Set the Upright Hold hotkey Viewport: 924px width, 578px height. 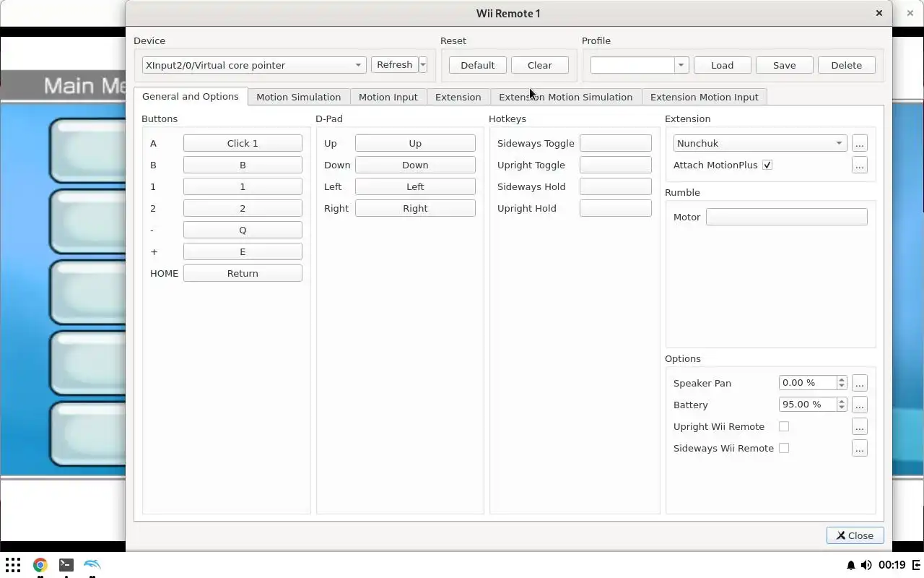click(616, 208)
